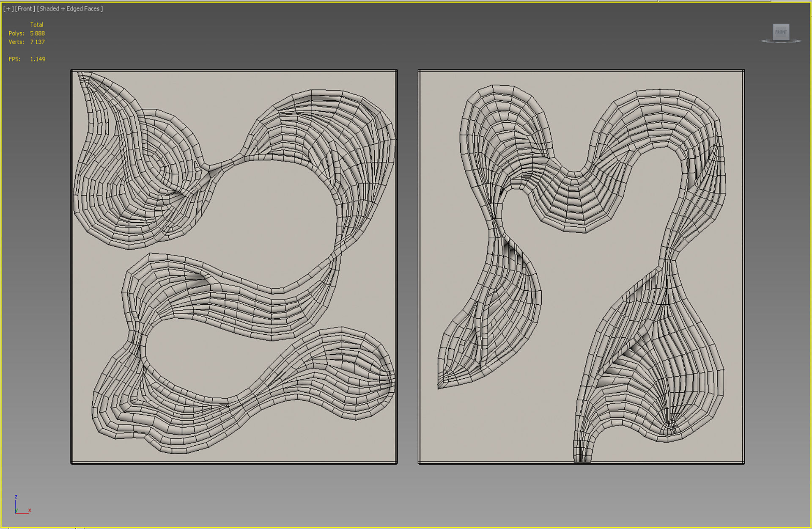This screenshot has width=812, height=529.
Task: Click the ViewCube FRONT face
Action: click(781, 32)
